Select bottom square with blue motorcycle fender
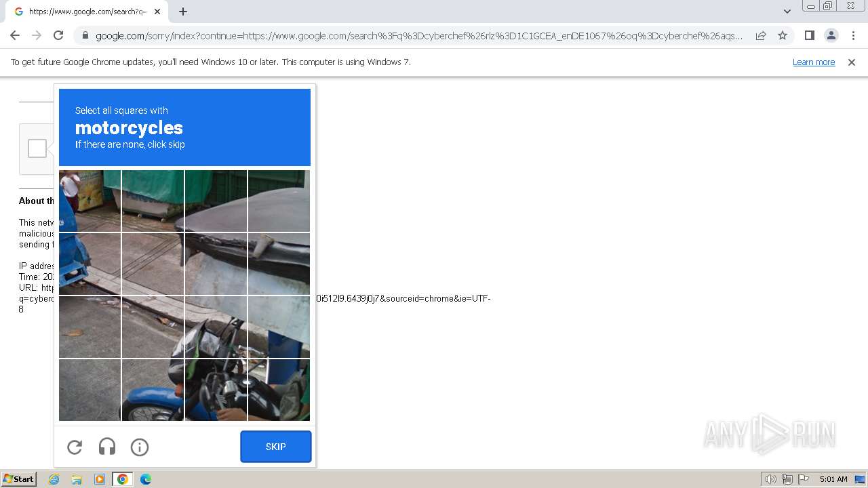 click(153, 390)
